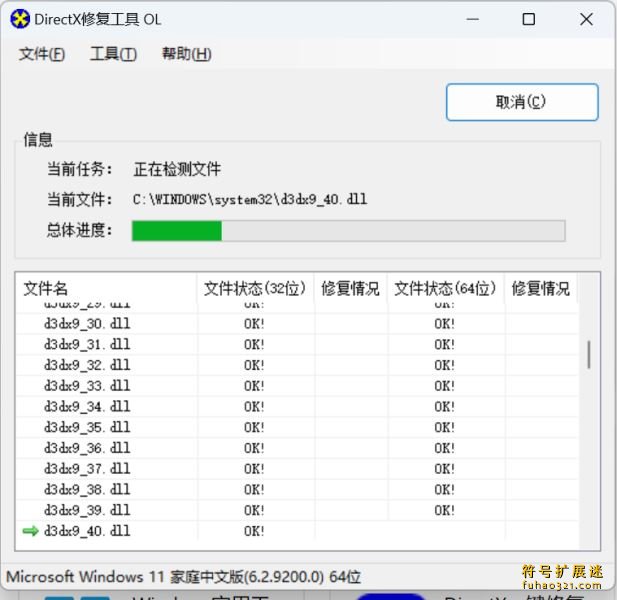The image size is (617, 600).
Task: Click the 取消(C) button
Action: tap(522, 102)
